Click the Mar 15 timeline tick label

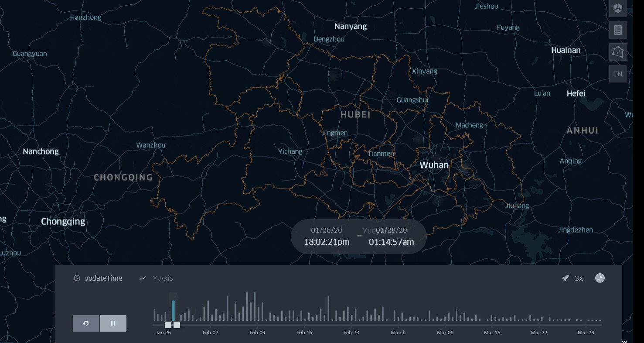tap(492, 333)
